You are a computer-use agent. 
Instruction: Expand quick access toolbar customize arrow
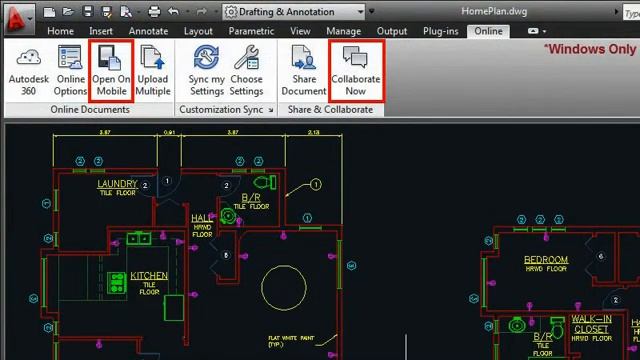371,11
